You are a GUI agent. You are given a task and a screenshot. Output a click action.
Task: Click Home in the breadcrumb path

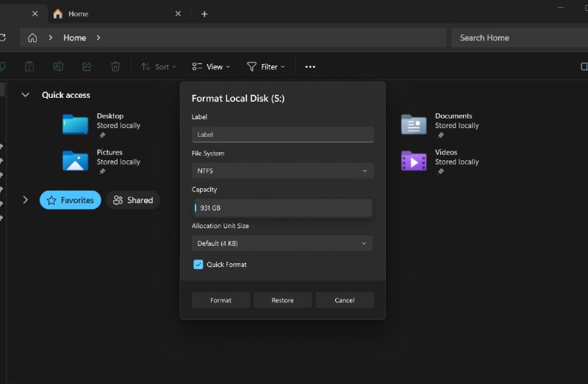pyautogui.click(x=75, y=38)
